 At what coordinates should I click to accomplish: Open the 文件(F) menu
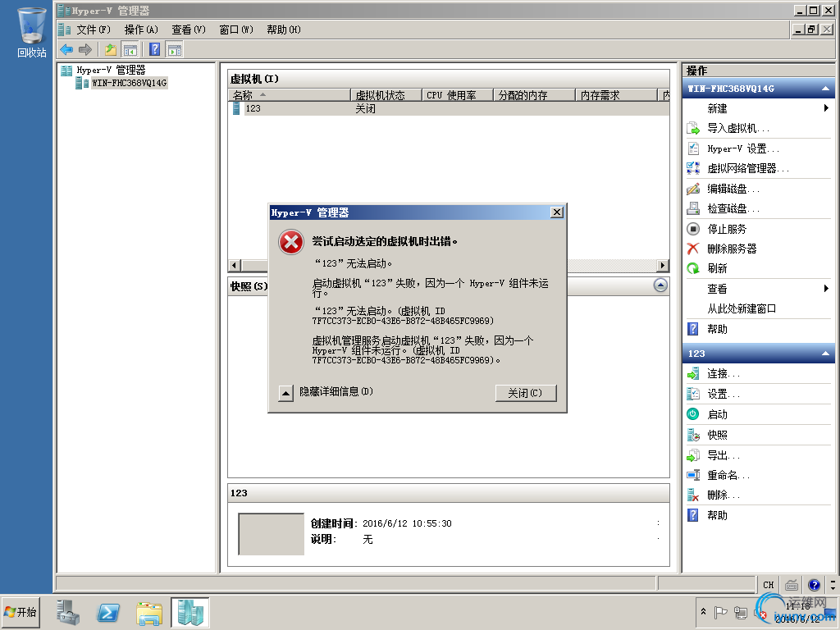coord(94,30)
